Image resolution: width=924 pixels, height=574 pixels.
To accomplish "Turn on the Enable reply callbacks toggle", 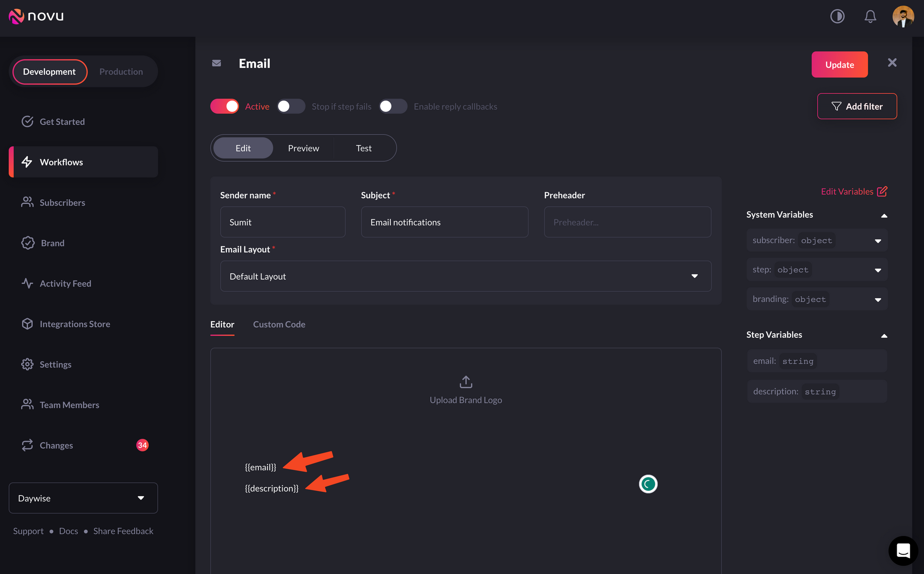I will (x=393, y=106).
